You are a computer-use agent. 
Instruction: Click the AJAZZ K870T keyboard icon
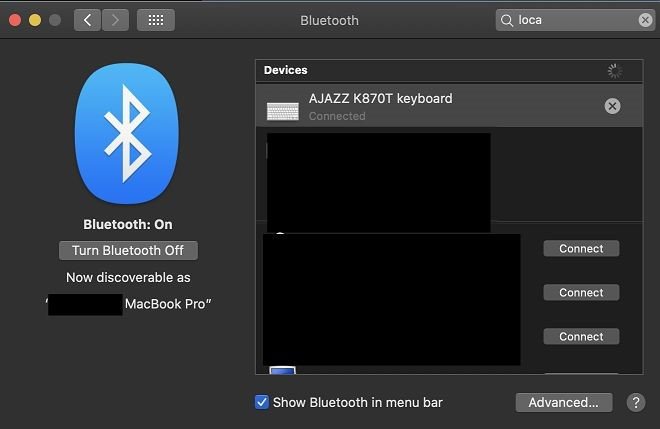tap(283, 111)
